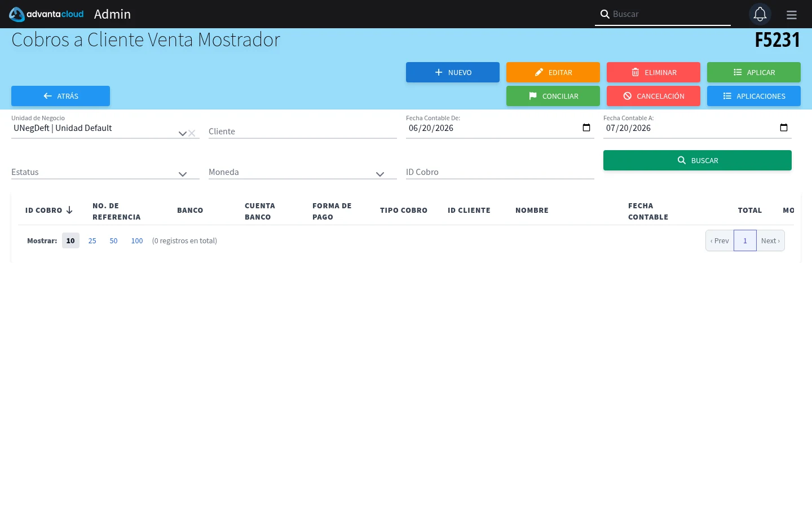Click the ELIMINAR button

pyautogui.click(x=654, y=72)
